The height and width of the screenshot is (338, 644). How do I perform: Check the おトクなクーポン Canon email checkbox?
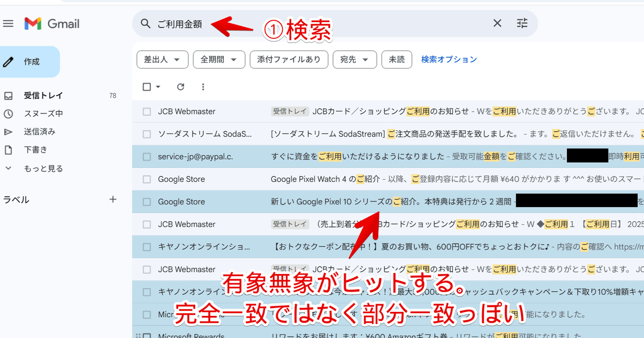(147, 247)
